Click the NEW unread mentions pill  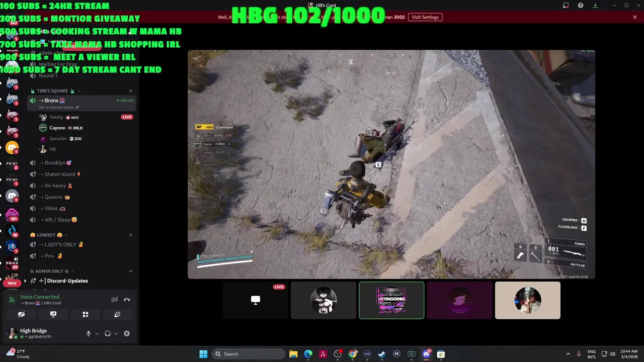[12, 283]
